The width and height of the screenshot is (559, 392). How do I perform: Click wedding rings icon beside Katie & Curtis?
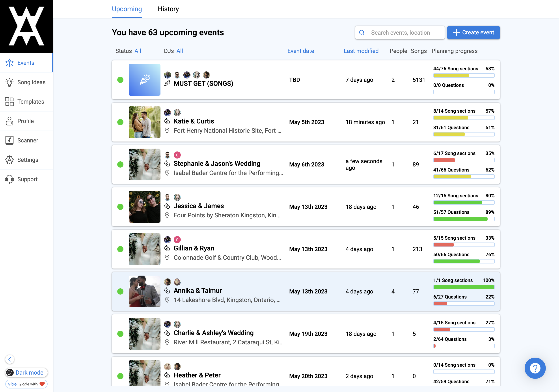click(167, 121)
